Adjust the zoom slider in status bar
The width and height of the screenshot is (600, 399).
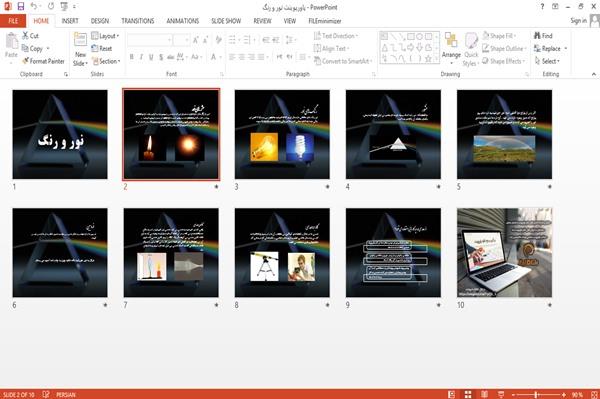pos(537,394)
